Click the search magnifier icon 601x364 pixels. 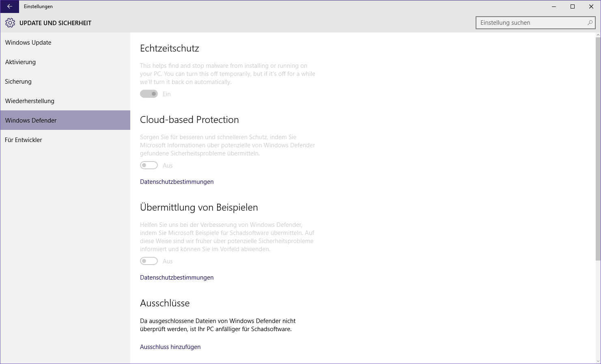coord(590,23)
